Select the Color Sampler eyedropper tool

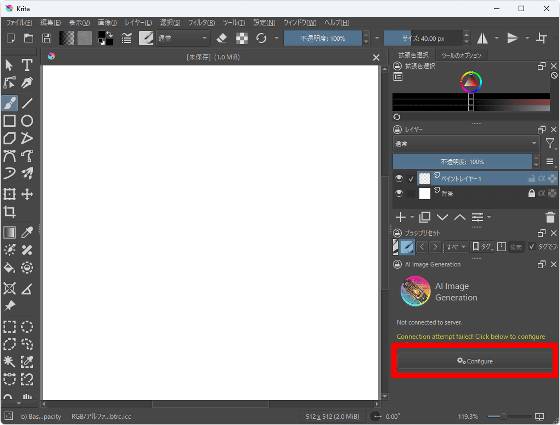(27, 232)
